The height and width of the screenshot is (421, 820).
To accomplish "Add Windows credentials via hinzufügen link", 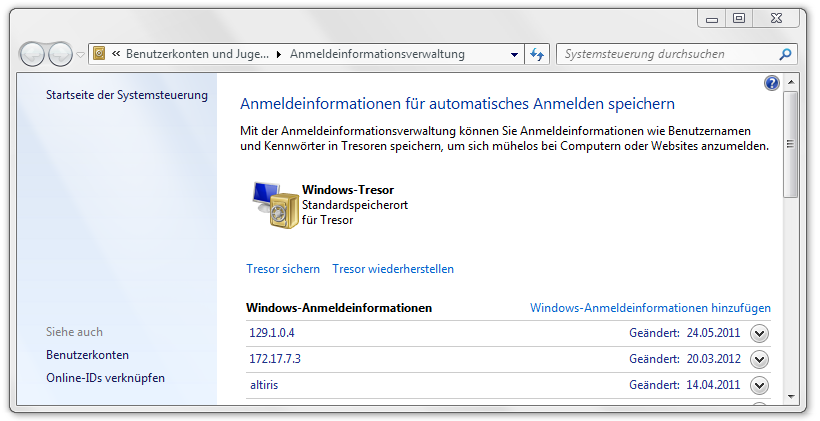I will click(x=650, y=308).
